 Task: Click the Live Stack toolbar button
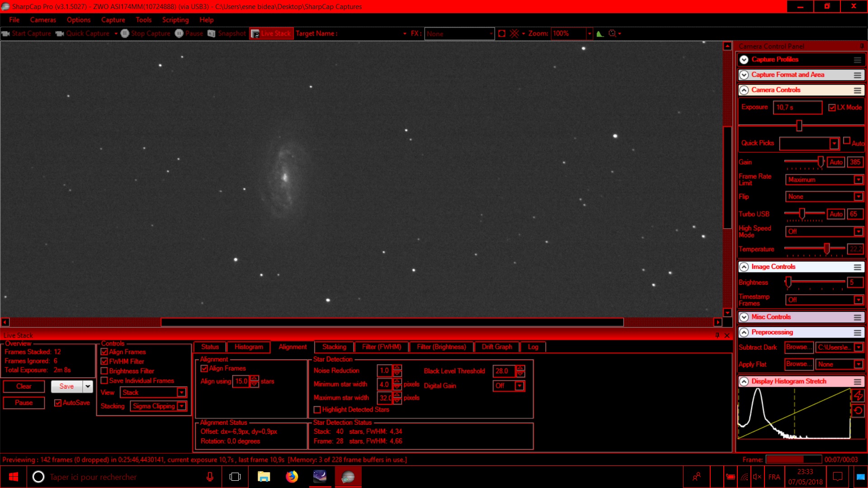271,33
